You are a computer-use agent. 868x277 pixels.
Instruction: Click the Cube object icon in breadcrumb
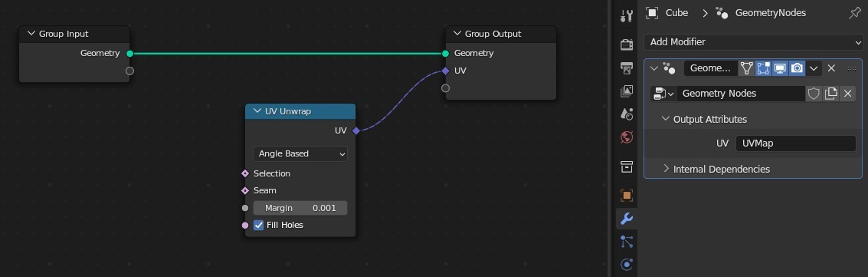tap(653, 13)
